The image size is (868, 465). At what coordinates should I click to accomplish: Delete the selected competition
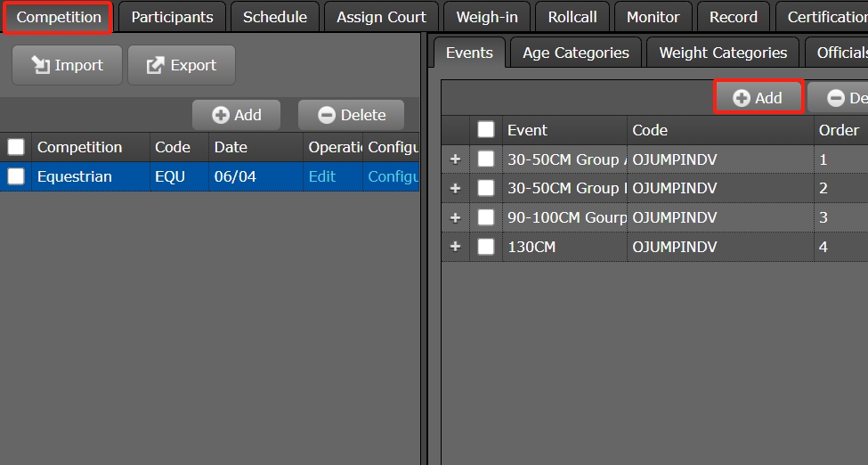tap(351, 115)
